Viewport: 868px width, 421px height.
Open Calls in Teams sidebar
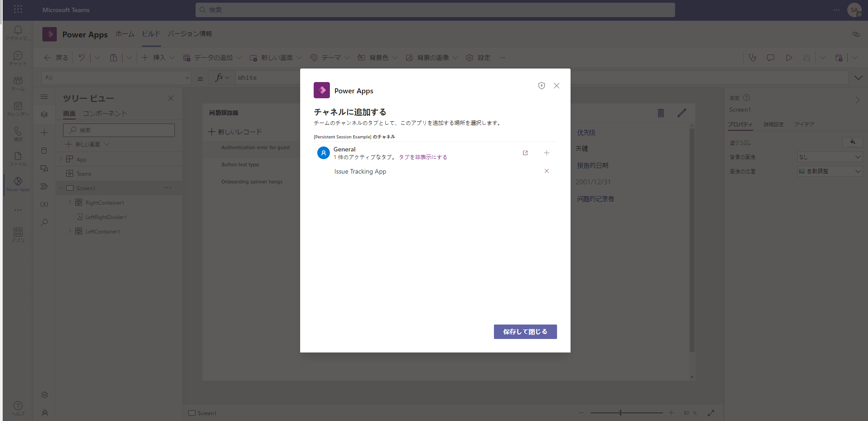coord(18,133)
